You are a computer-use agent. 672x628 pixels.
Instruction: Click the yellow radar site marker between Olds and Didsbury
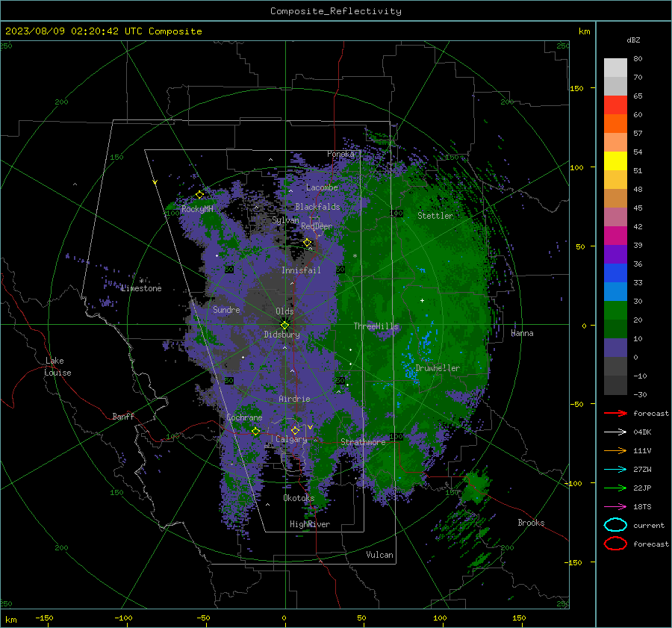point(284,326)
